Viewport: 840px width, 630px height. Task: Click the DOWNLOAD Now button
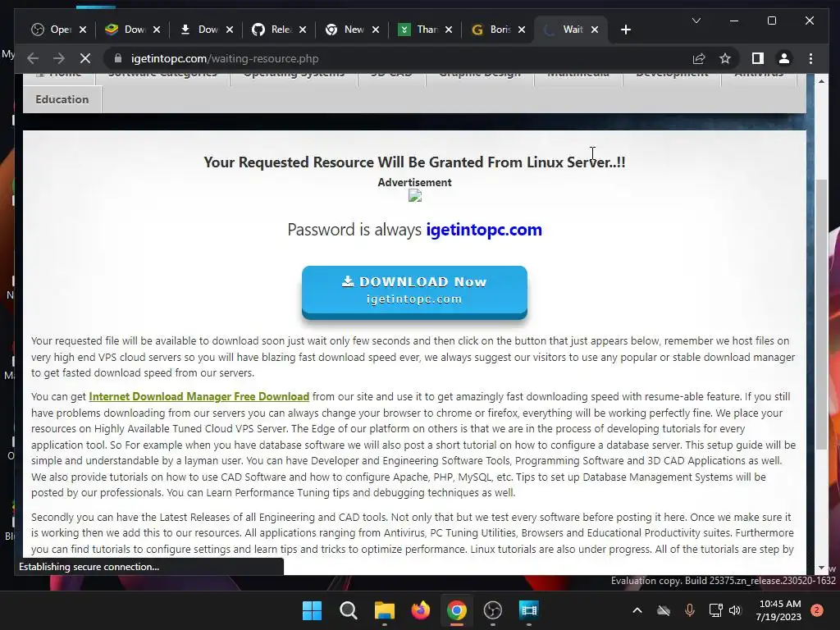[x=414, y=292]
